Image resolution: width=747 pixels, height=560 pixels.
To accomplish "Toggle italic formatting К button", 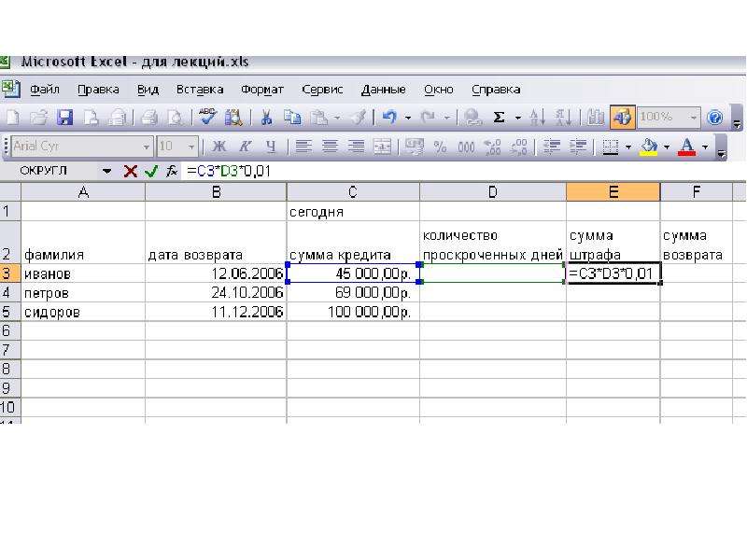I will (x=245, y=147).
